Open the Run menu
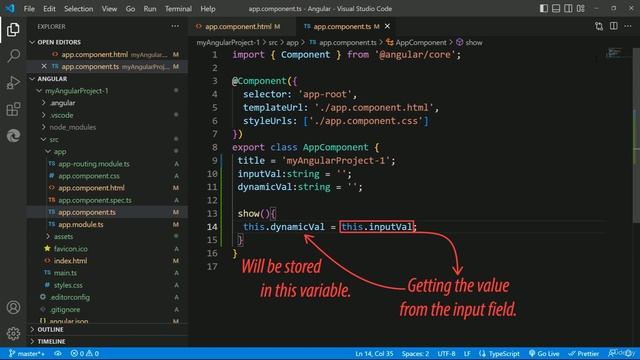The width and height of the screenshot is (640, 360). (150, 9)
